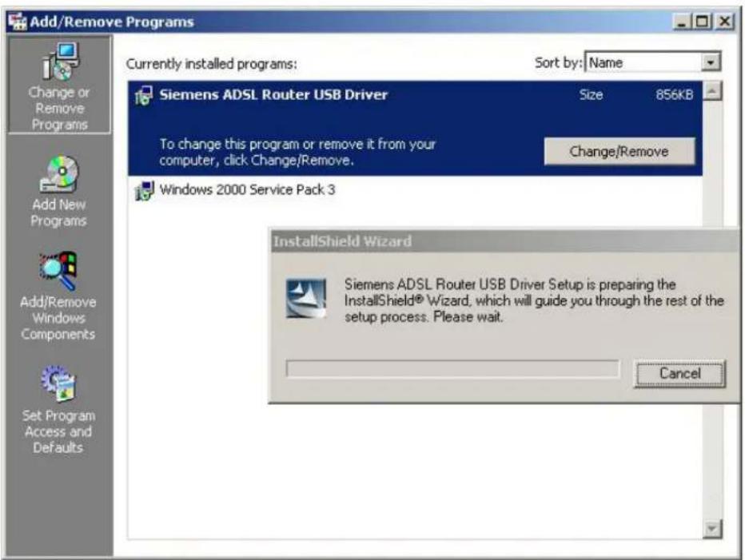Select the Change or Remove Programs icon
745x560 pixels.
pyautogui.click(x=59, y=62)
